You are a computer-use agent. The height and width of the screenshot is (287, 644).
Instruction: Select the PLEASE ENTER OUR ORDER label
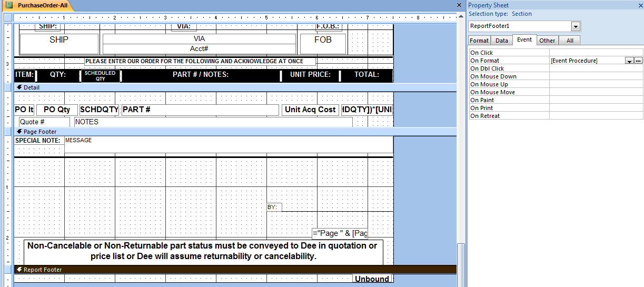pos(201,61)
